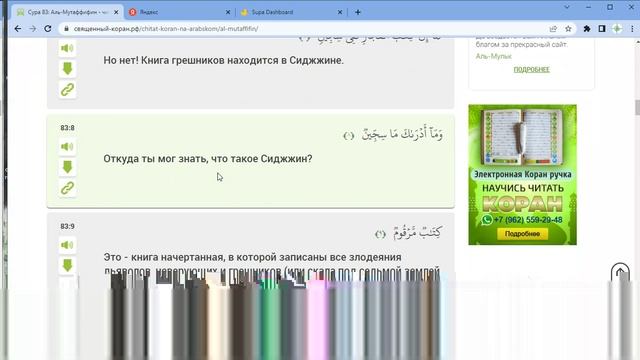This screenshot has height=360, width=640.
Task: Go forward in browser history
Action: [x=33, y=29]
